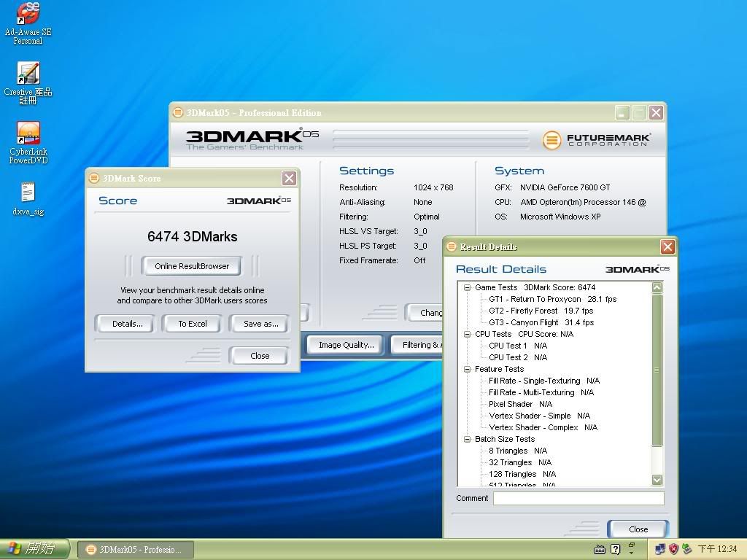Collapse the Game Tests tree node
This screenshot has height=560, width=747.
[468, 287]
